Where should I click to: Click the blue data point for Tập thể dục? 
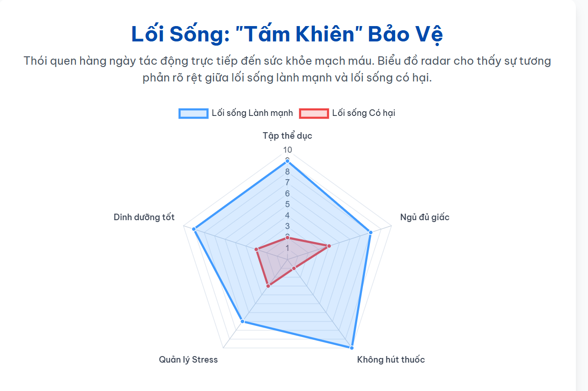click(x=287, y=161)
